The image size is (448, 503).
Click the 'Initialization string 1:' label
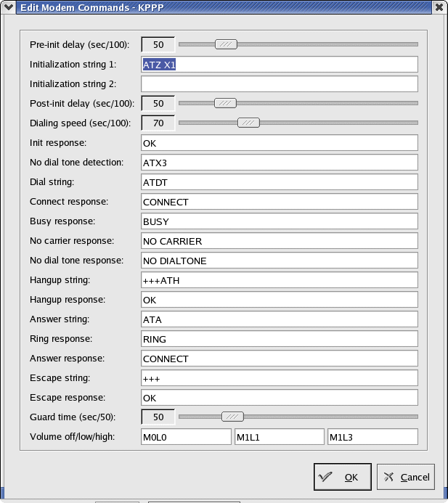(73, 65)
